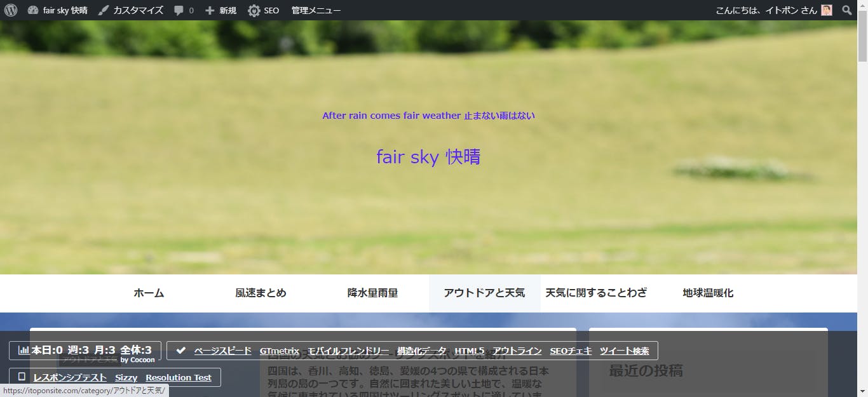Open the Resolution Test link
Image resolution: width=868 pixels, height=397 pixels.
pyautogui.click(x=179, y=377)
